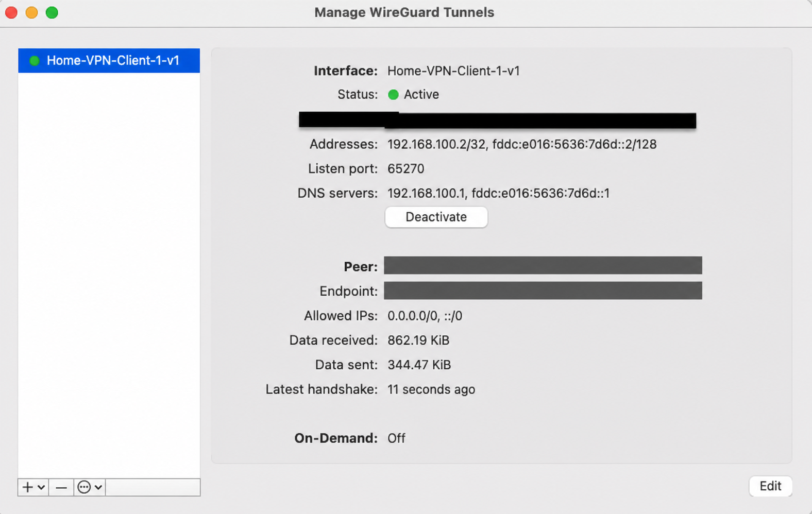Click the Addresses value starting 192.168.100.2/32
The height and width of the screenshot is (514, 812).
522,144
